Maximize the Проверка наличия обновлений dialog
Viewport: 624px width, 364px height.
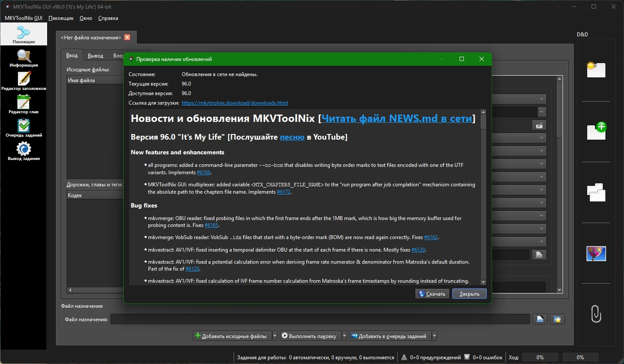pyautogui.click(x=462, y=59)
